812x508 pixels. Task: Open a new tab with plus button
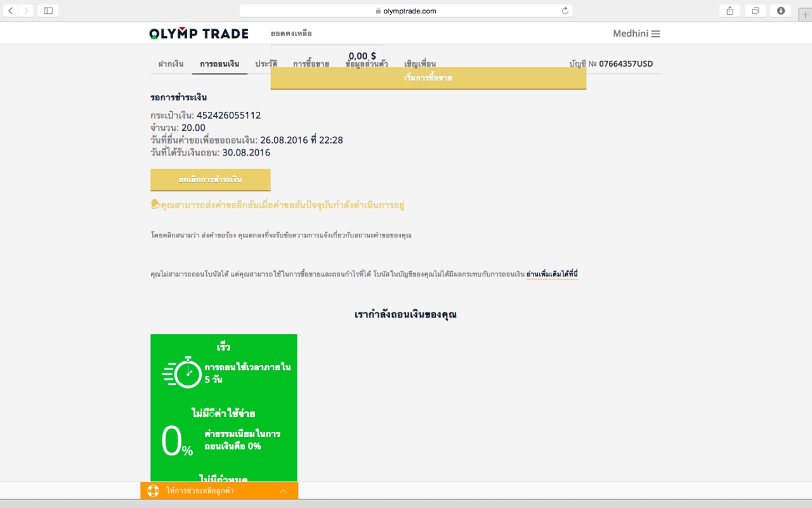[x=806, y=15]
